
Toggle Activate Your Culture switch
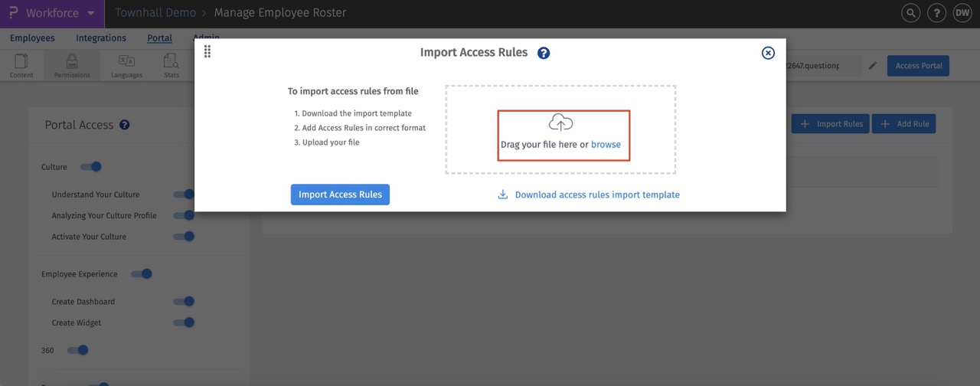(184, 237)
